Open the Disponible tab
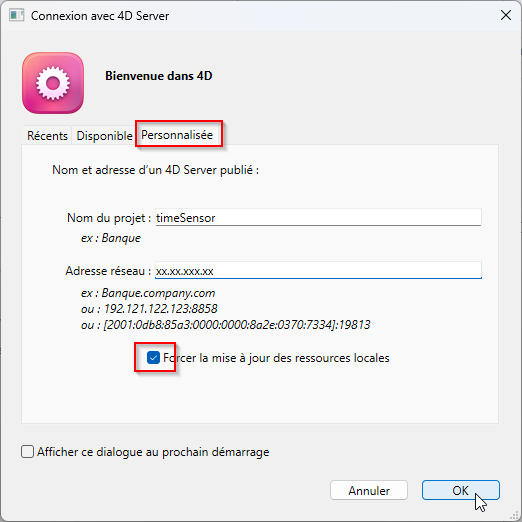The height and width of the screenshot is (522, 522). [x=104, y=136]
